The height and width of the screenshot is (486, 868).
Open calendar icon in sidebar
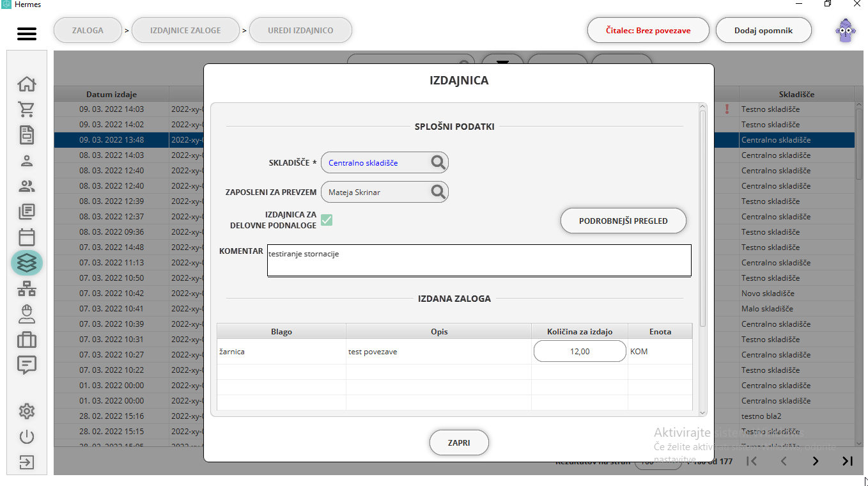(27, 237)
